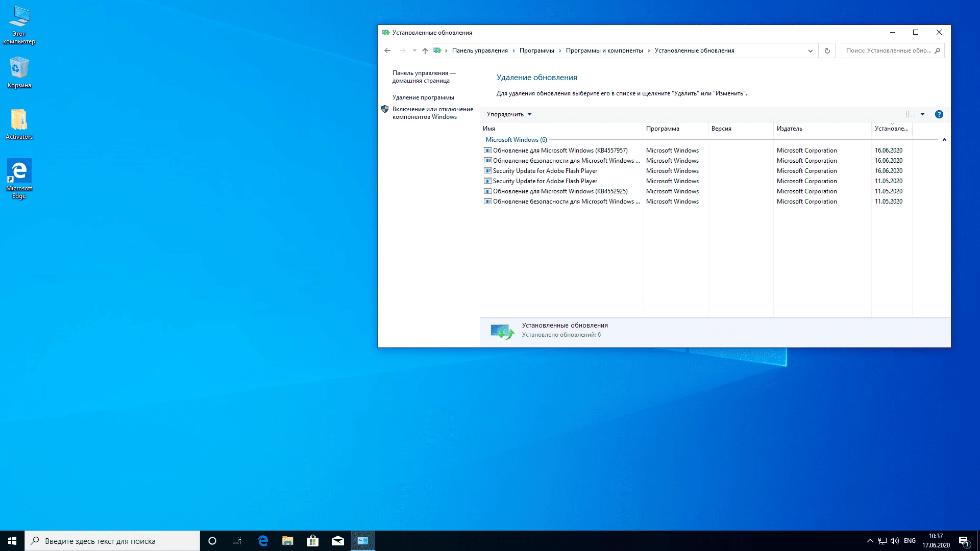
Task: Switch input language ENG
Action: point(910,541)
